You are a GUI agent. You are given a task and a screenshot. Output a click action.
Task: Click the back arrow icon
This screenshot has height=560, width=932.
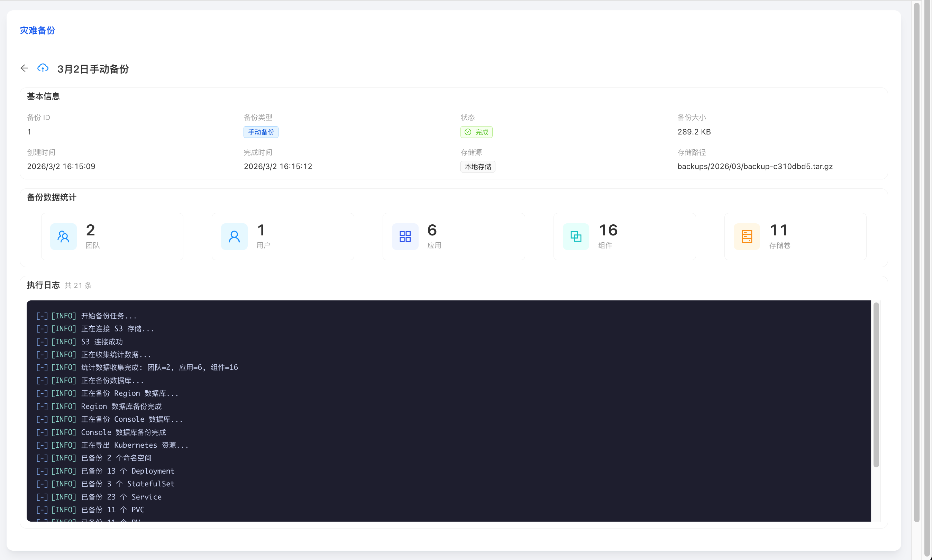point(24,68)
